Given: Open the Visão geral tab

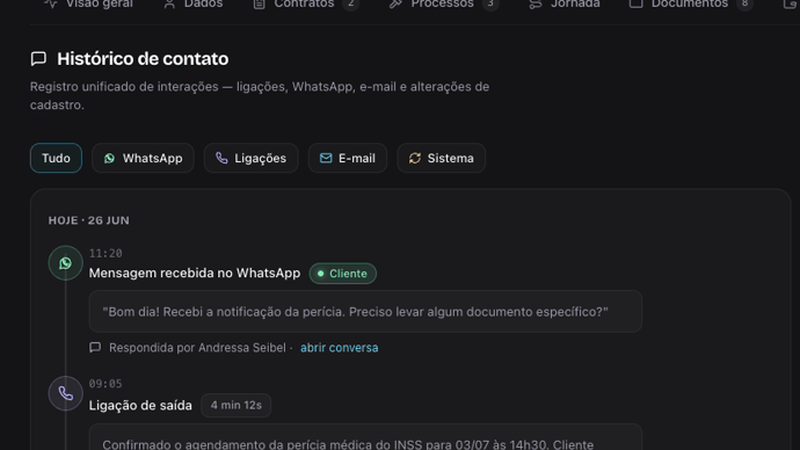Looking at the screenshot, I should point(89,4).
